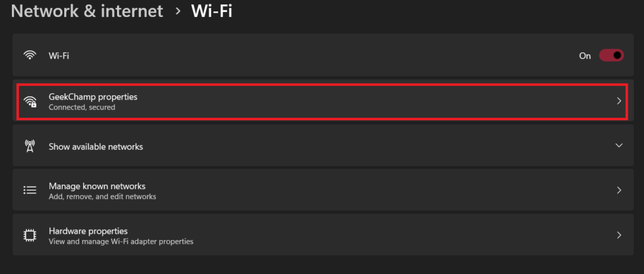Open GeekChamp properties using its right chevron
The width and height of the screenshot is (644, 274).
pos(619,101)
